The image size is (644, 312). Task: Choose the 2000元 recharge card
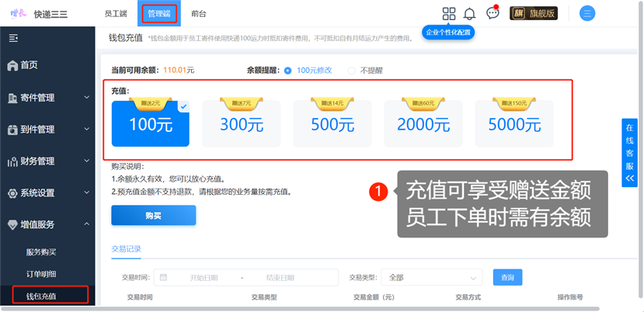pos(423,123)
